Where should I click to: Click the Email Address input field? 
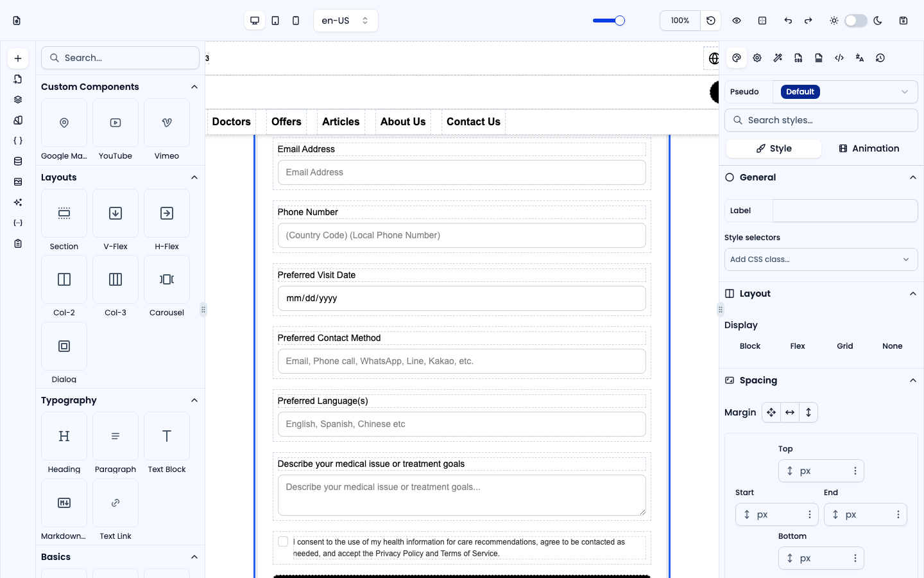tap(462, 172)
